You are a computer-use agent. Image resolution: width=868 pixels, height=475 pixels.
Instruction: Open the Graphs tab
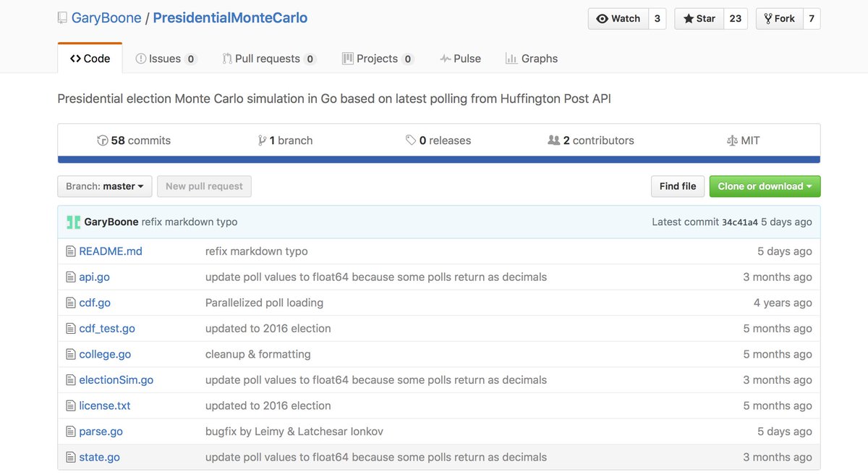tap(532, 59)
